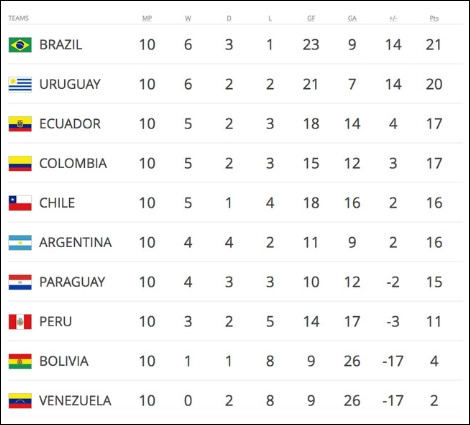The image size is (470, 425).
Task: Click the Colombia flag icon
Action: (20, 163)
